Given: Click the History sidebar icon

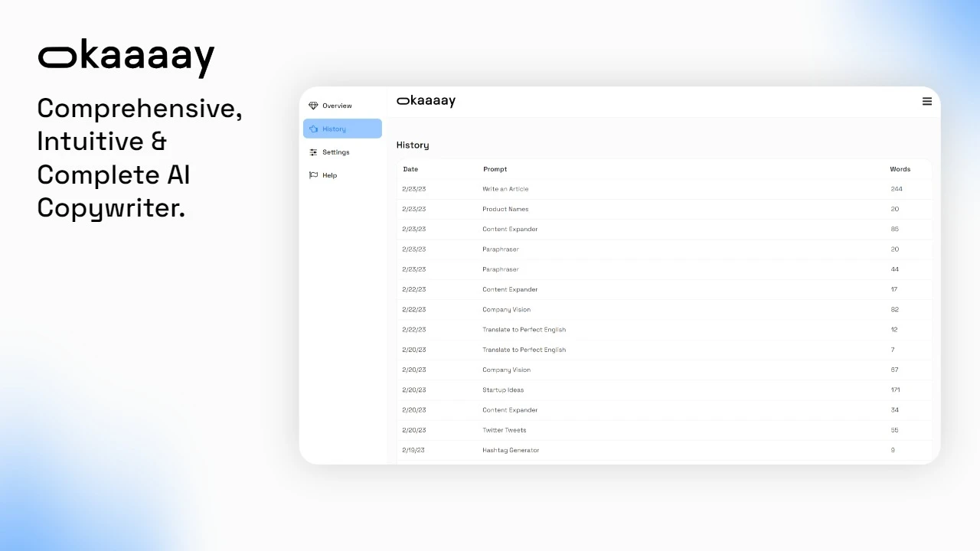Looking at the screenshot, I should click(313, 129).
